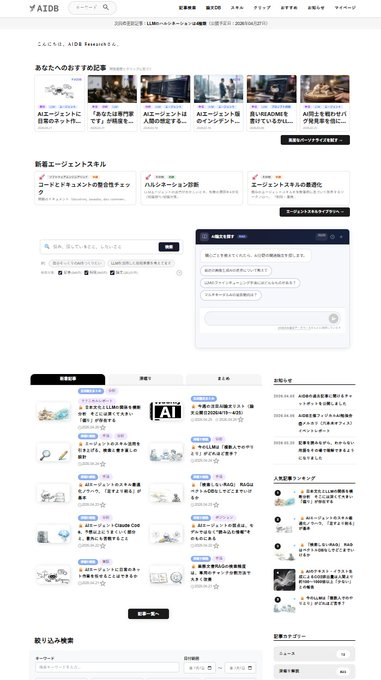Focus the キーワード field in 絞り込み検索
This screenshot has height=680, width=381.
tap(107, 667)
